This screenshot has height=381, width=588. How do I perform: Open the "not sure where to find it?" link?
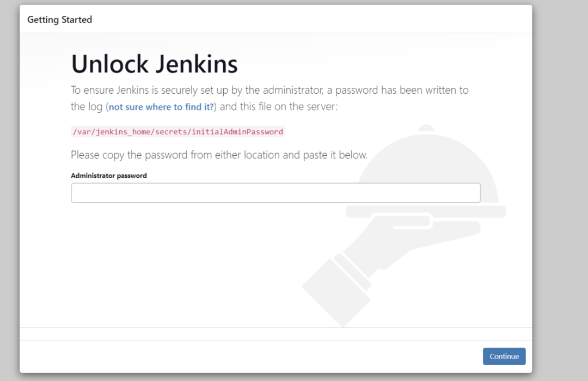click(161, 107)
